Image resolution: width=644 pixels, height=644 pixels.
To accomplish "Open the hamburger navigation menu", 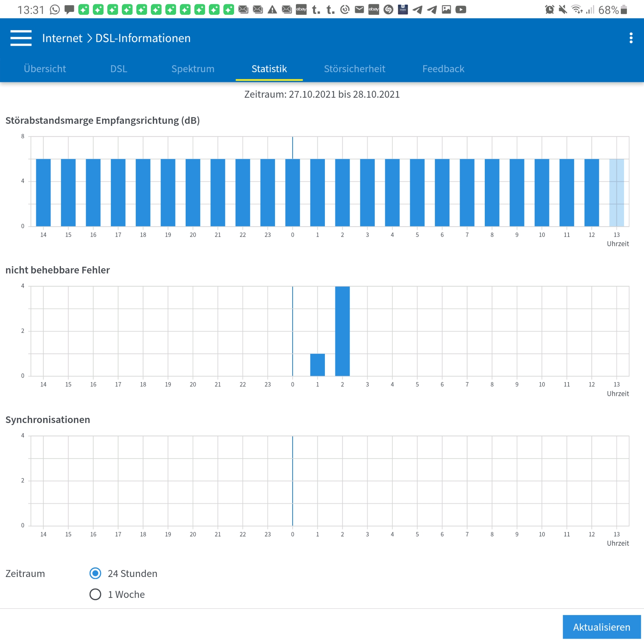I will tap(21, 38).
